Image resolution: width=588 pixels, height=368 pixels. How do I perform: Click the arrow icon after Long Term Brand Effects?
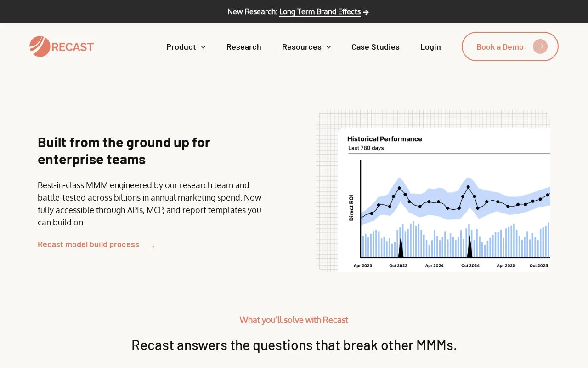pos(366,12)
